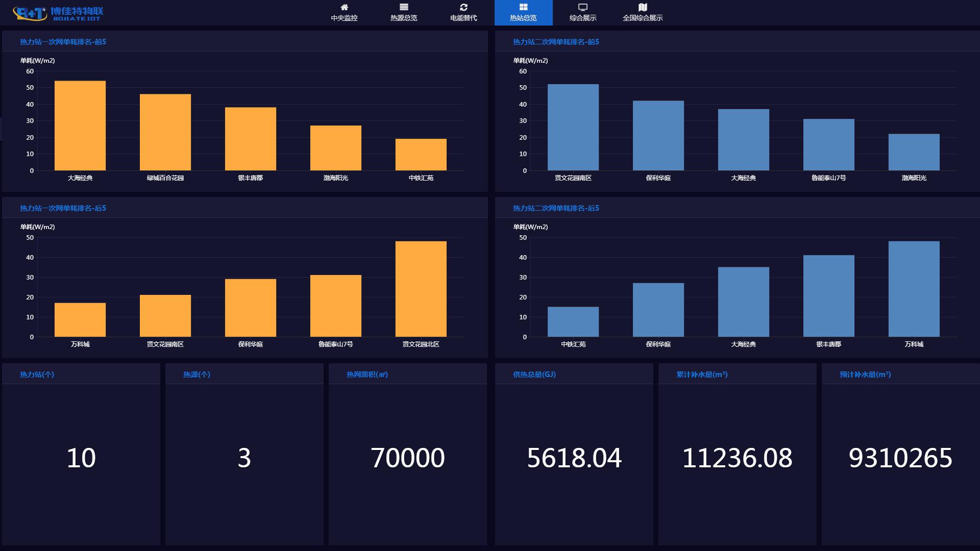Click the 中铁汇苑 blue bar
Screen dimensions: 980x551
(x=573, y=321)
